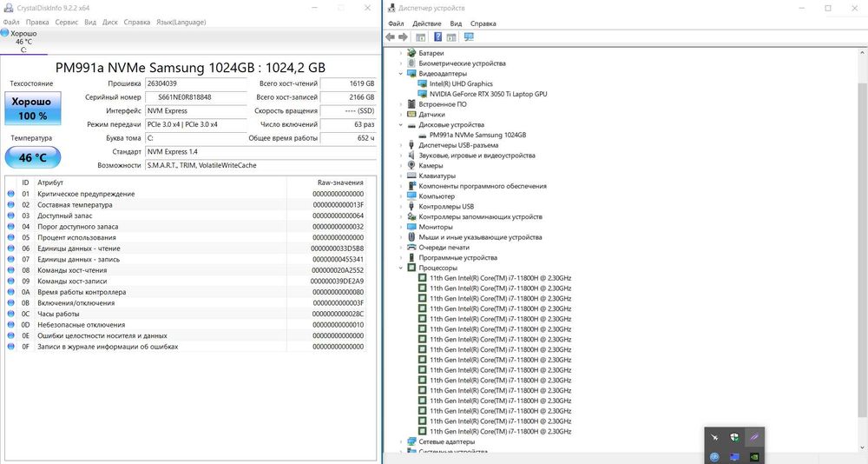868x464 pixels.
Task: Expand Контроллеры запоминающих устройств node
Action: tap(401, 216)
